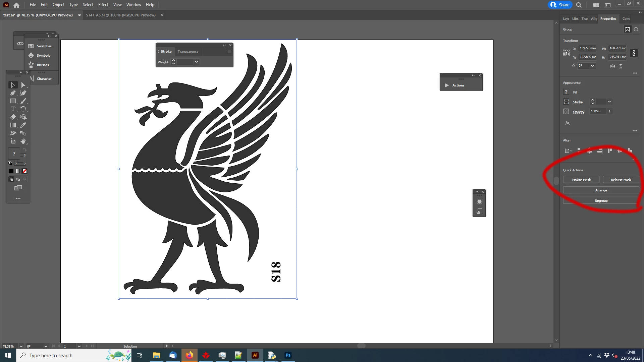Select the Direct Selection tool
The image size is (644, 362).
click(x=23, y=85)
